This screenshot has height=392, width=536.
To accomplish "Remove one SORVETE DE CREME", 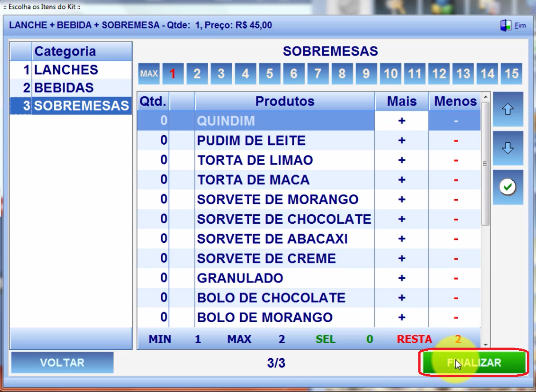I will click(x=456, y=258).
